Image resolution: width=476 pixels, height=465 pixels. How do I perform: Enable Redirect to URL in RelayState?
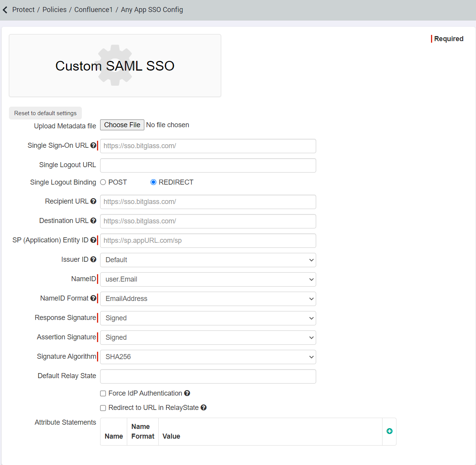point(103,408)
